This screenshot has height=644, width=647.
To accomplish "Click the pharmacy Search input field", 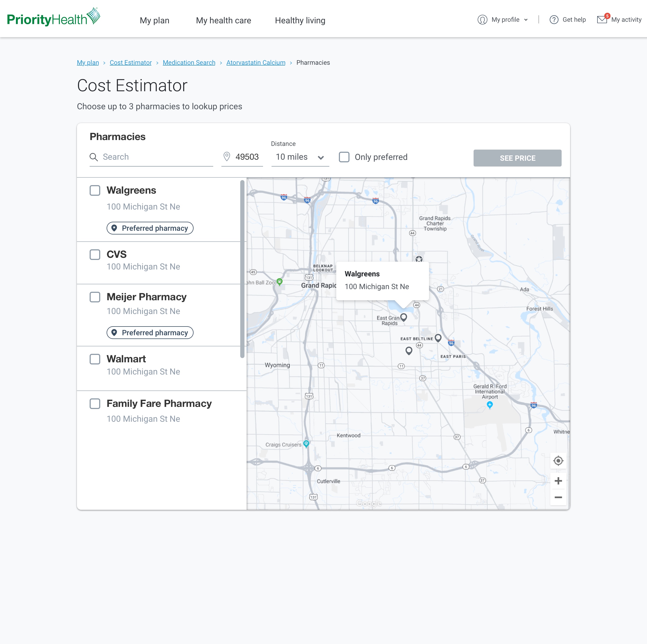I will [151, 157].
